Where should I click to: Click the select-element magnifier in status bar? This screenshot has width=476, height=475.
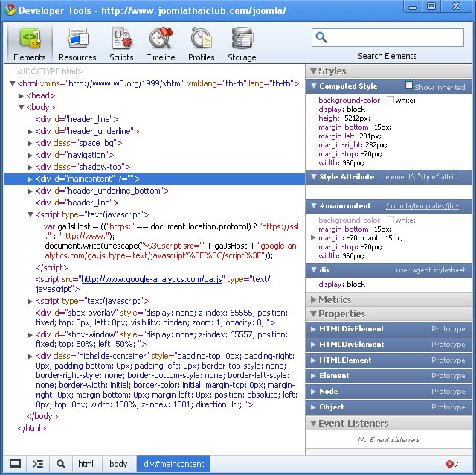coord(61,464)
